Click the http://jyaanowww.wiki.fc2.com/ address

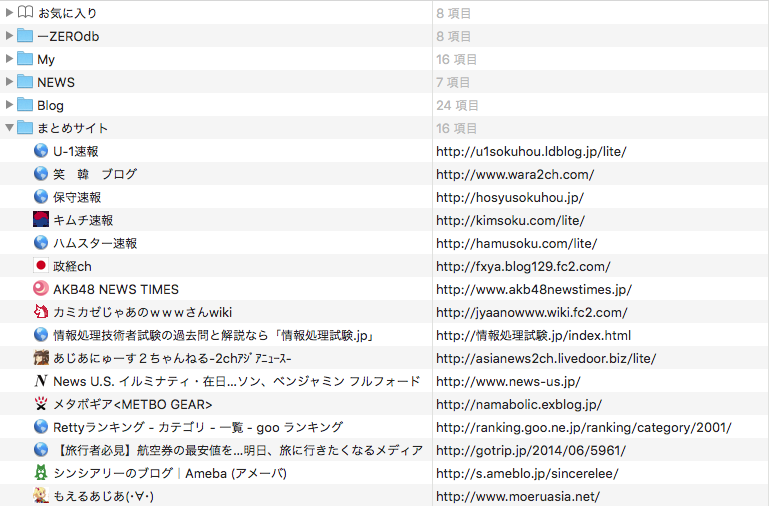532,312
